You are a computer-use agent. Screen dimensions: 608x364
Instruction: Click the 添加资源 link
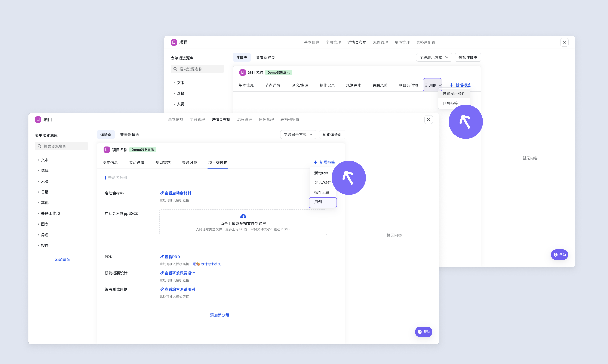tap(63, 260)
